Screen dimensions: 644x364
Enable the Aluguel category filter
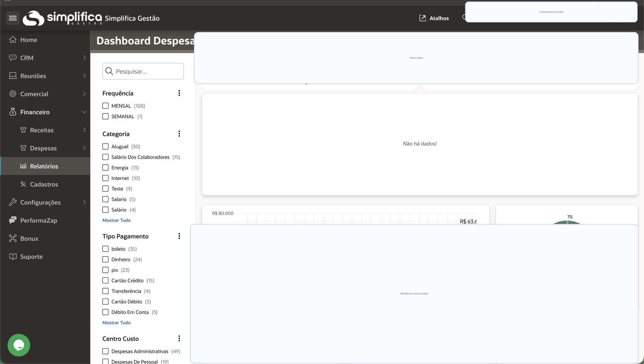click(106, 146)
